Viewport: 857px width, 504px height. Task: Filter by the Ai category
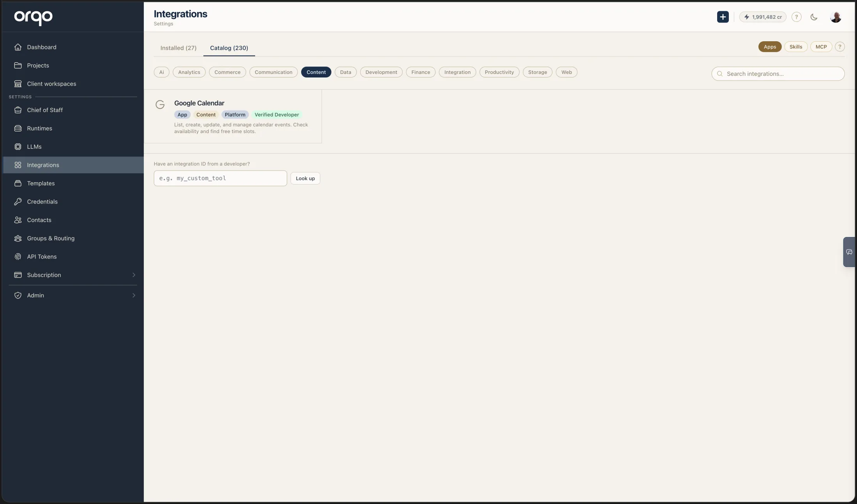click(x=161, y=72)
